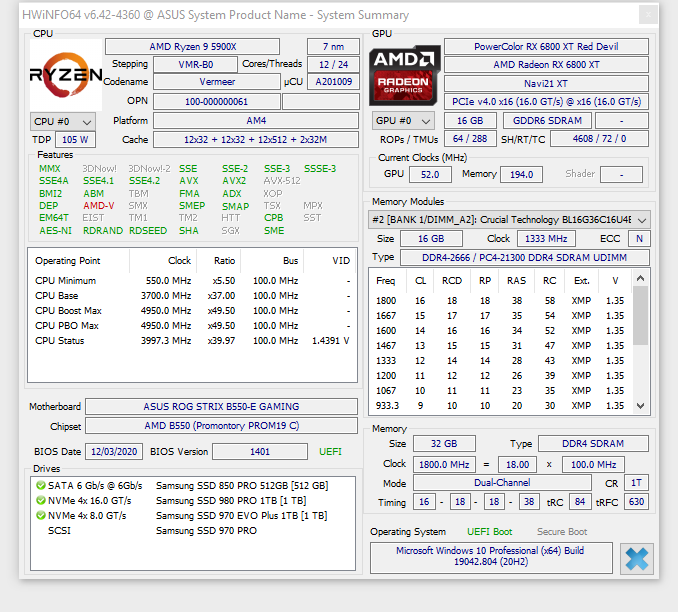This screenshot has height=612, width=678.
Task: Click the 4608 / 72 / 0 shader field
Action: click(x=599, y=139)
